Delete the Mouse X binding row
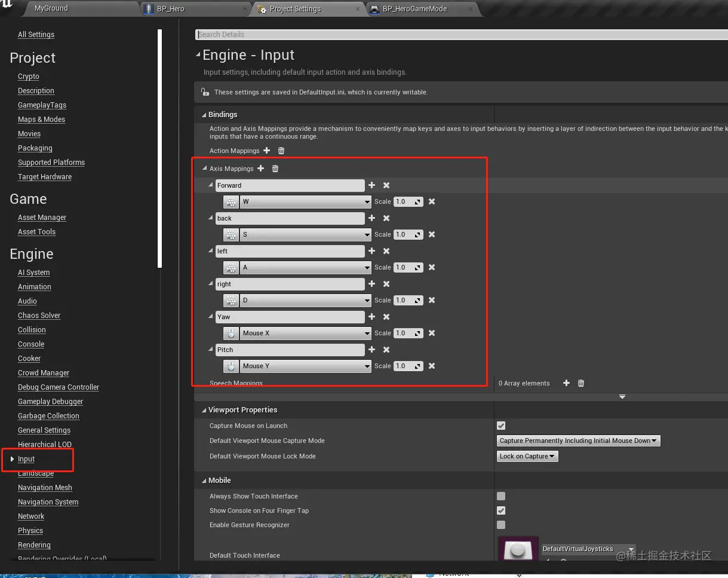 coord(432,333)
